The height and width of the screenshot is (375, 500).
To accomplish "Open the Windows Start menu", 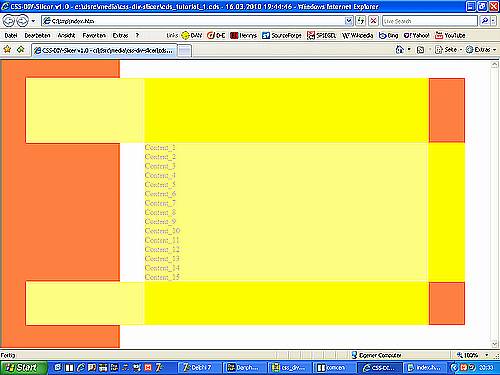I will pyautogui.click(x=23, y=367).
